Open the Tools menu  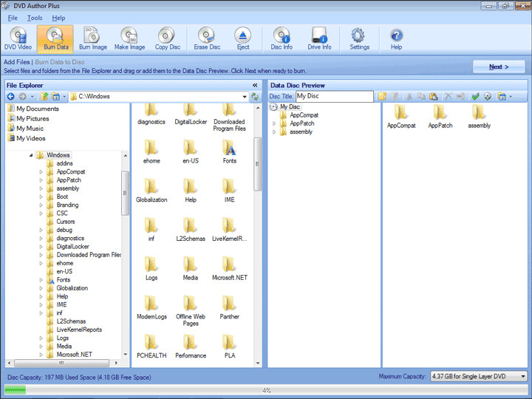click(x=35, y=18)
